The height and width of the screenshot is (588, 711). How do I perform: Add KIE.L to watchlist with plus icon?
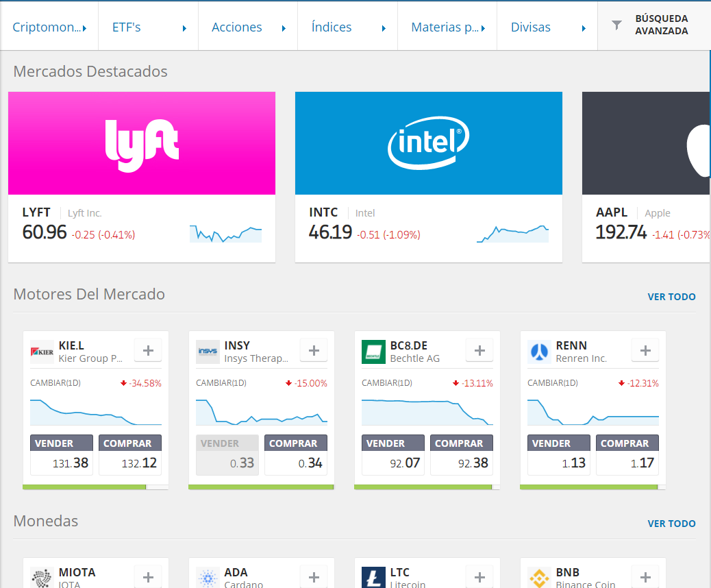tap(148, 350)
